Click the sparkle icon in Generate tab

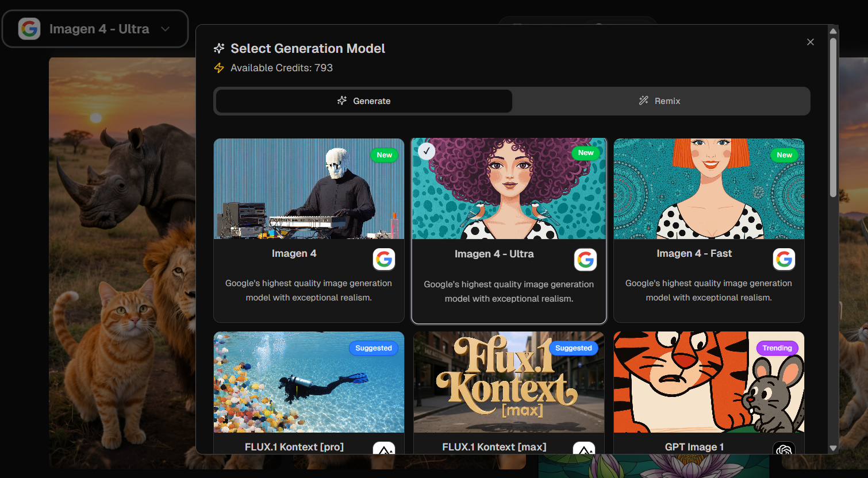342,101
